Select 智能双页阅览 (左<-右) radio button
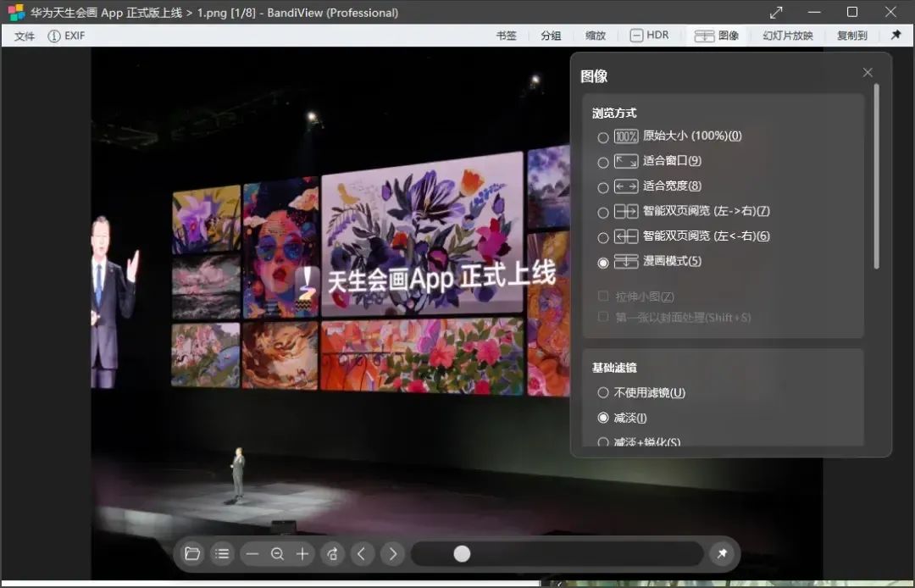This screenshot has width=915, height=588. click(x=603, y=238)
